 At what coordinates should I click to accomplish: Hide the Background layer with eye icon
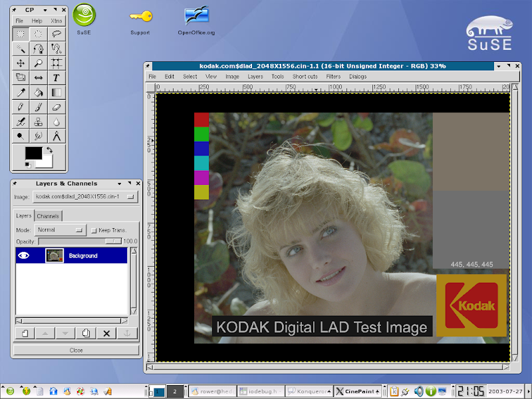[23, 255]
